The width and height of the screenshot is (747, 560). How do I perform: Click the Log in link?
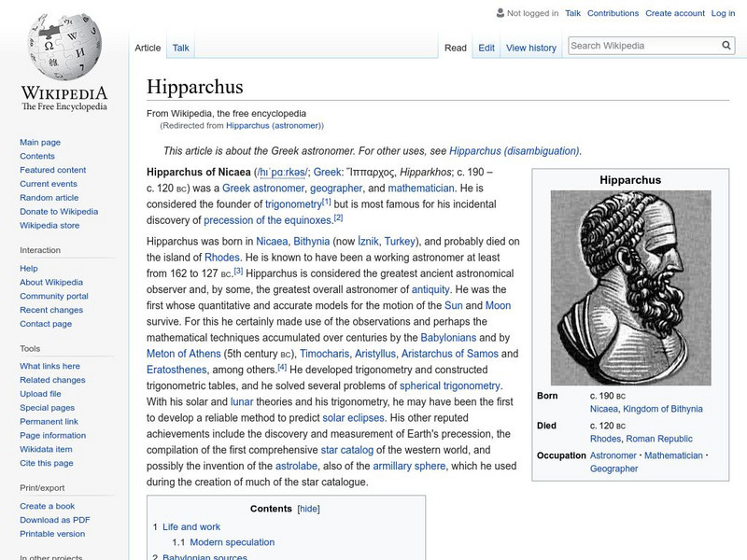coord(723,13)
